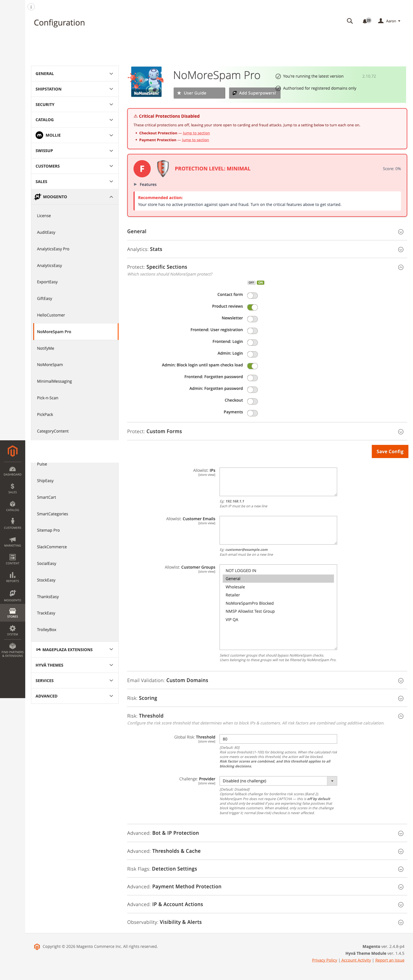Open Dashboard in admin sidebar

(13, 471)
